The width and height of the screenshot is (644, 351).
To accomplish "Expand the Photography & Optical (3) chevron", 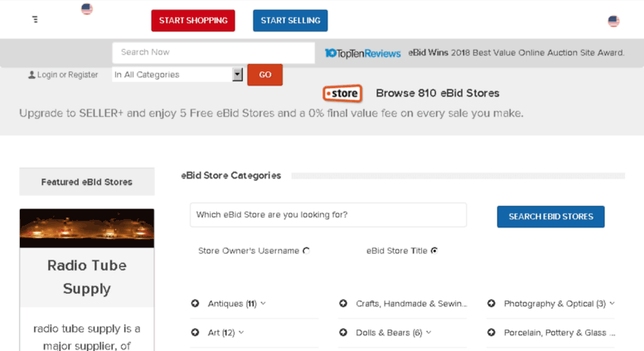I will (612, 304).
